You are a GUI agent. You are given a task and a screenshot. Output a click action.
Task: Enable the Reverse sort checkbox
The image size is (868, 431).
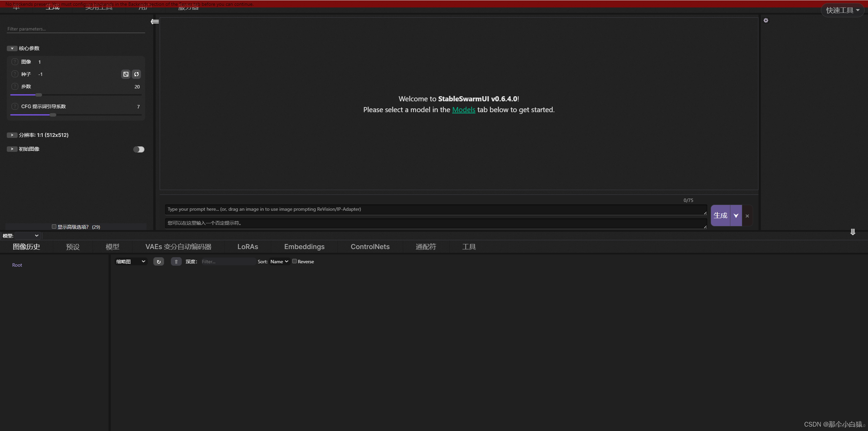point(294,261)
